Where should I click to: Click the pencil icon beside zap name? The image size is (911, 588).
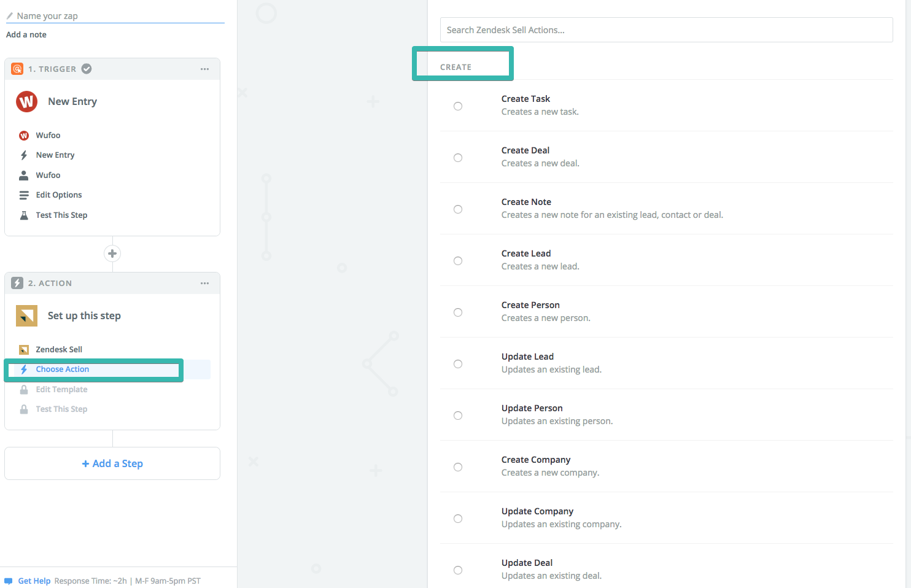point(10,16)
